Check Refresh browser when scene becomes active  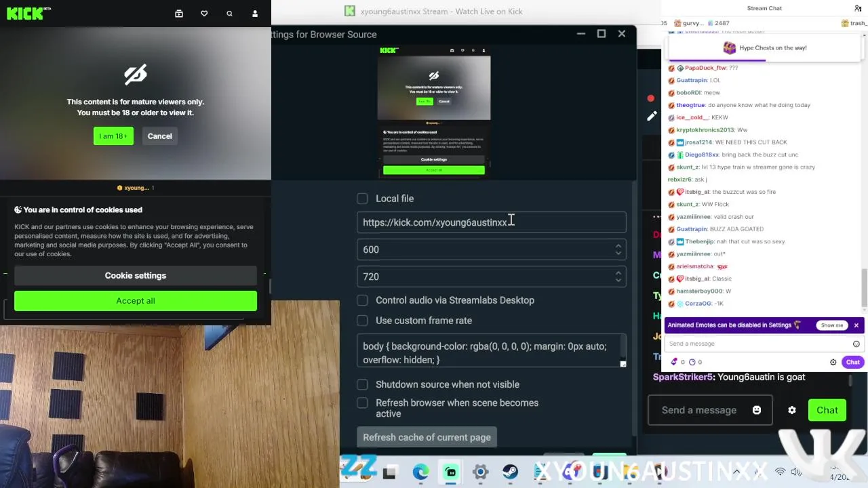(x=363, y=403)
